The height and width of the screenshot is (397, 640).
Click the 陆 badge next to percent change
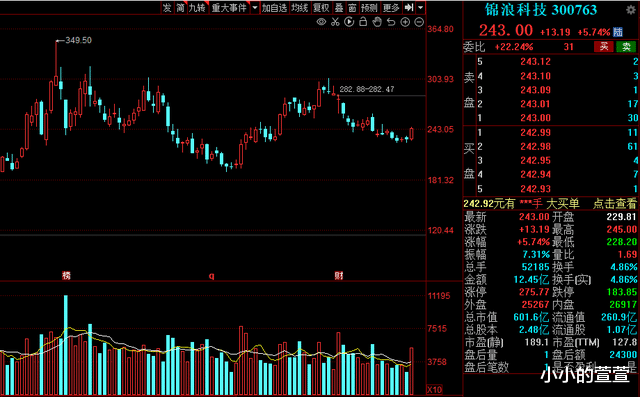point(618,32)
